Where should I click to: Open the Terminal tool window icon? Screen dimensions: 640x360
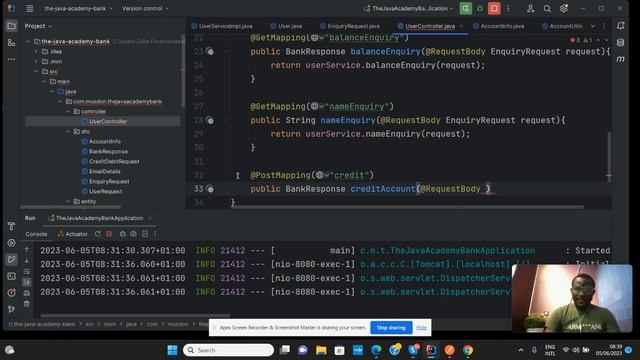click(11, 276)
